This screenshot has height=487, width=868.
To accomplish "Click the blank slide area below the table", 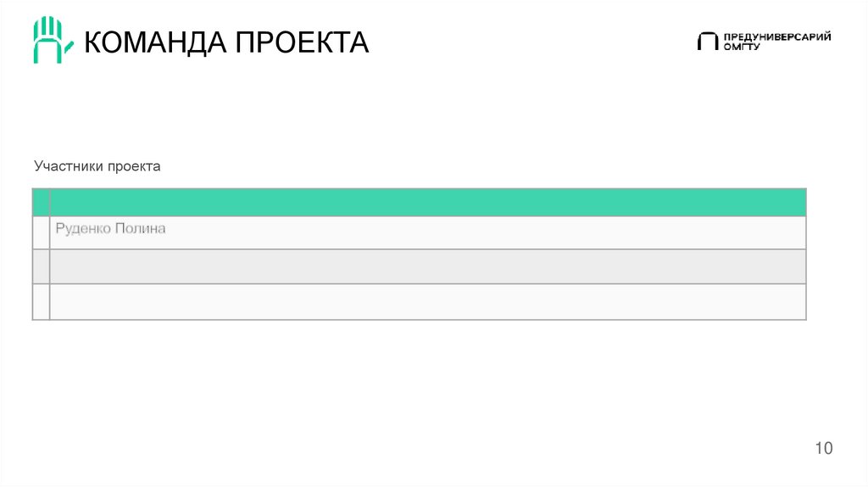I will [424, 390].
